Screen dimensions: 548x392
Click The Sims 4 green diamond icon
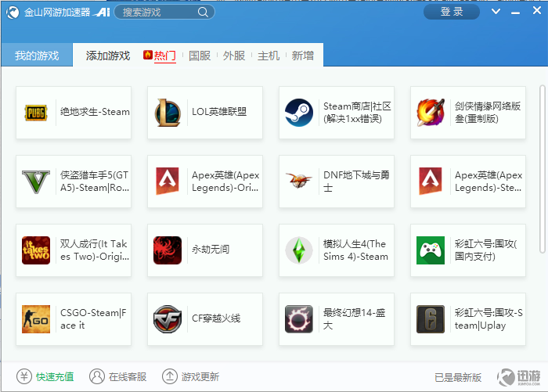(299, 250)
